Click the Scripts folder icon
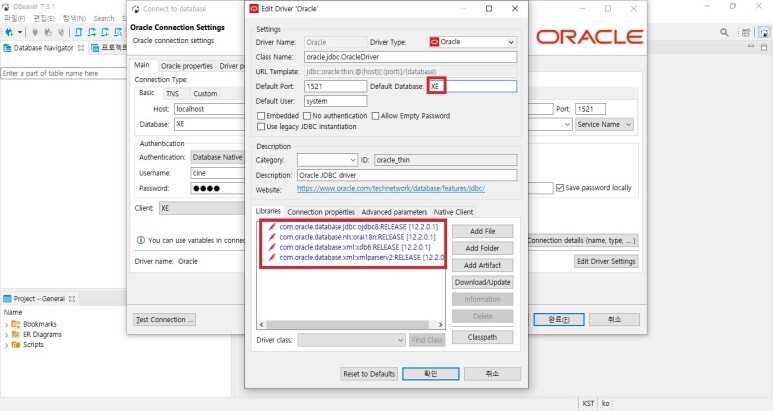 (x=16, y=345)
